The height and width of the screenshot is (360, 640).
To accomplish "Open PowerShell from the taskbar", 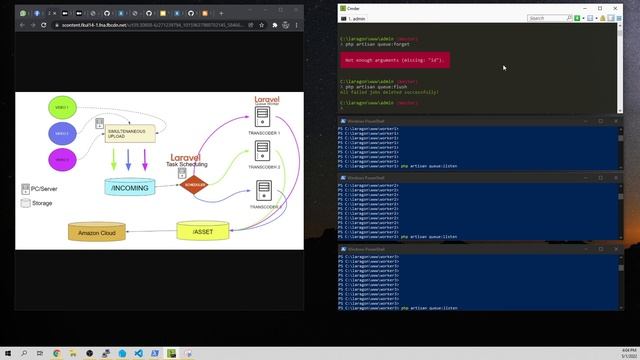I will 155,353.
